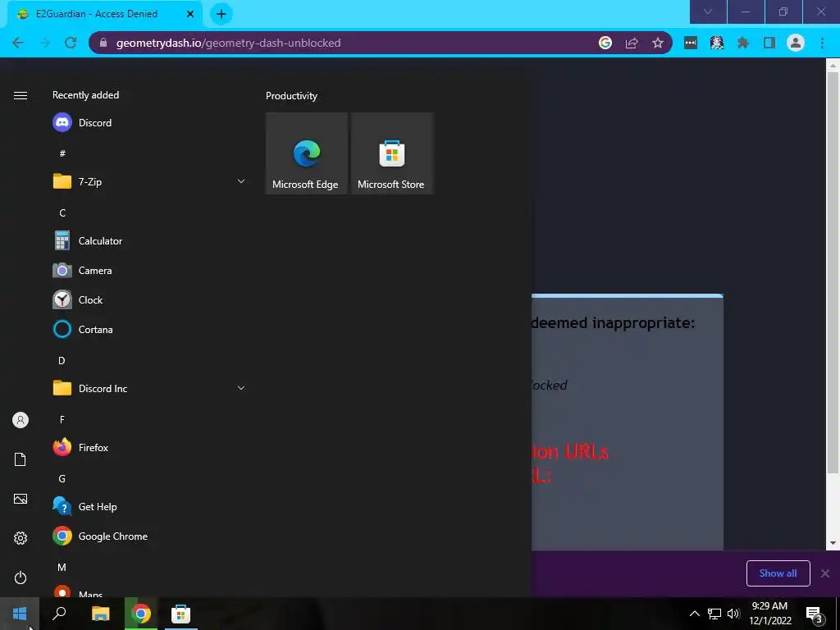Go back in Chrome

(x=18, y=43)
